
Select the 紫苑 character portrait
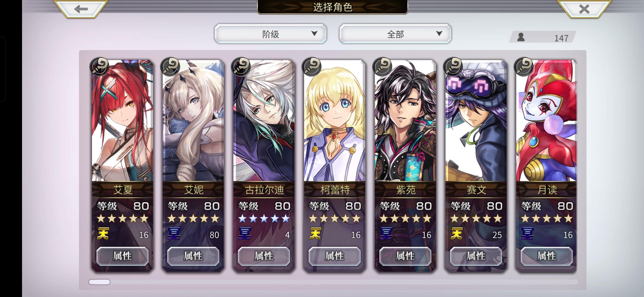(x=405, y=121)
